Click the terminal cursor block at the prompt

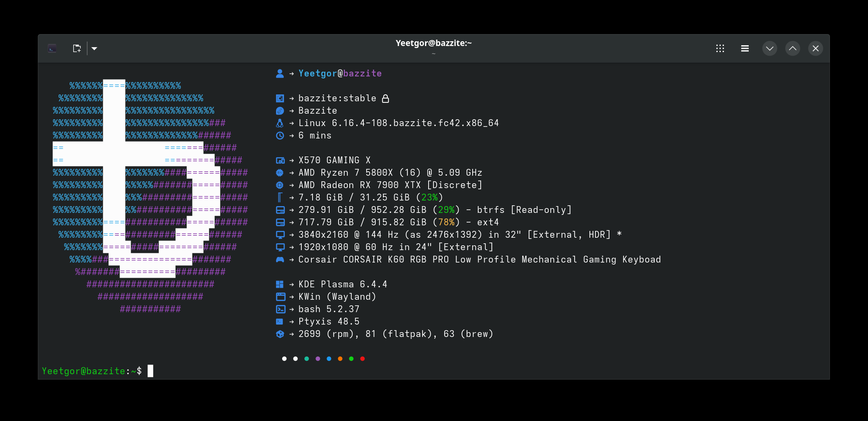click(150, 371)
